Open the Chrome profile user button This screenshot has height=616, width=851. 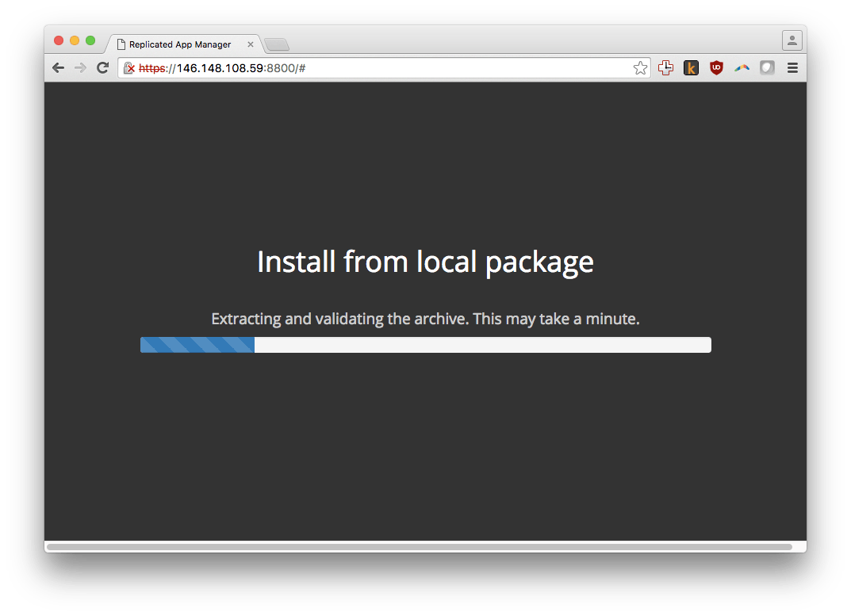click(792, 40)
